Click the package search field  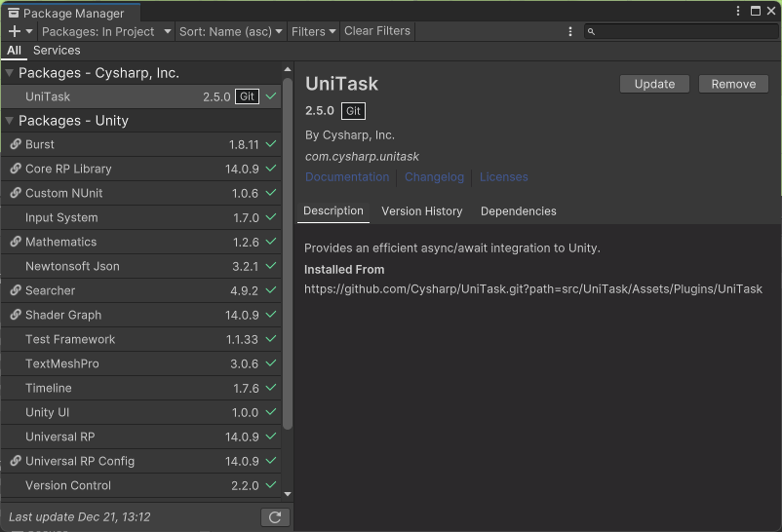pos(681,31)
